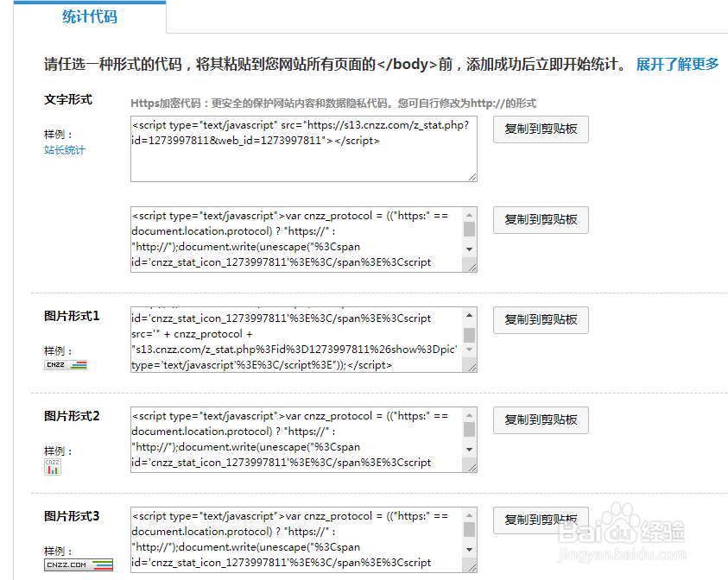The width and height of the screenshot is (728, 580).
Task: Click resize grip of second 文字形式 code box
Action: (x=472, y=268)
